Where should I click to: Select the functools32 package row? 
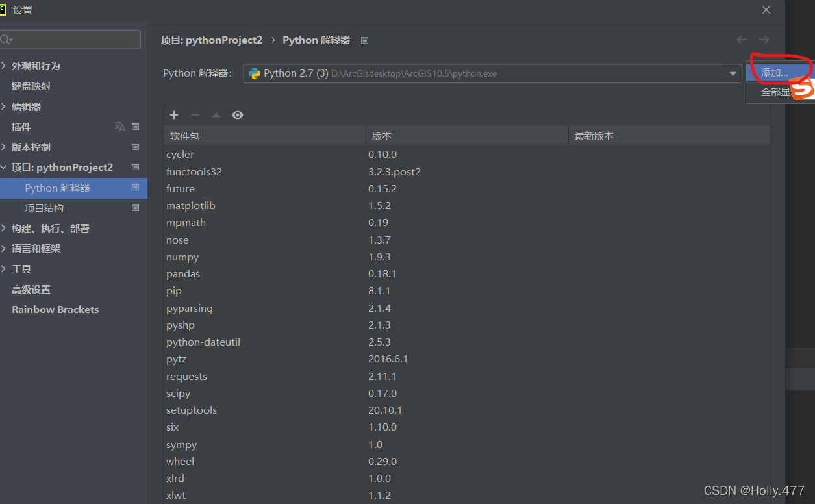click(467, 171)
